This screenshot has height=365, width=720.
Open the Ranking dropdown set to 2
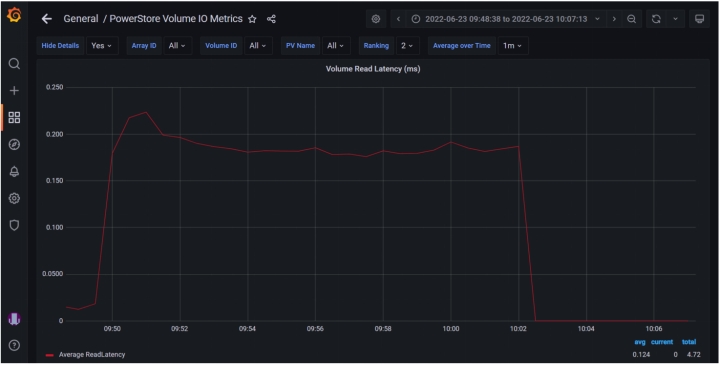point(407,45)
